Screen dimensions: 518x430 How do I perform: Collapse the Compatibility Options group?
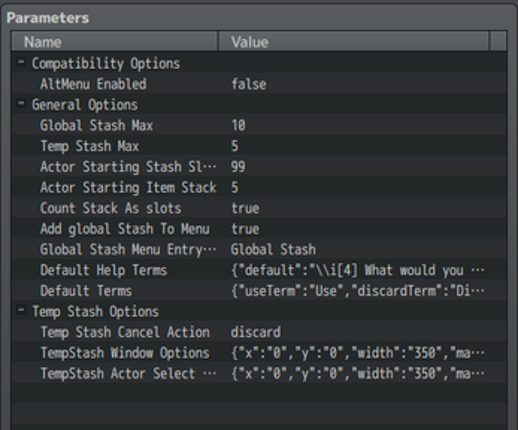(21, 62)
